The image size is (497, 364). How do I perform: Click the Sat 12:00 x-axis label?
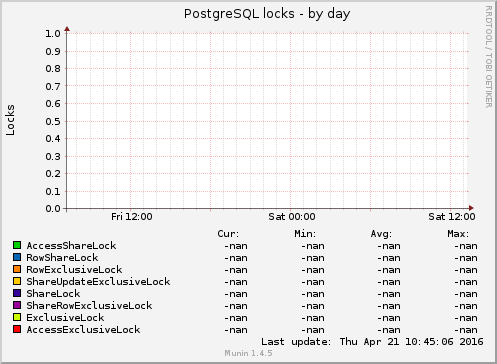point(452,217)
